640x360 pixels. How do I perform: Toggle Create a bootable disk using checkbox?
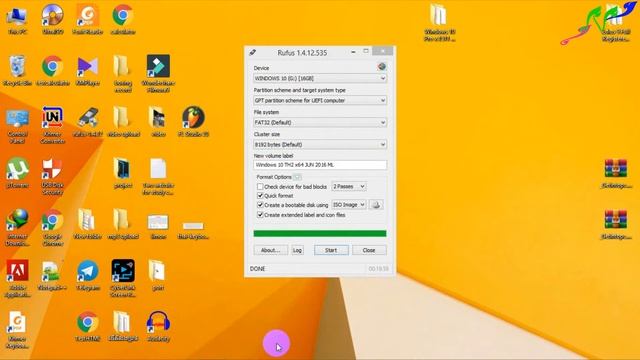pyautogui.click(x=260, y=205)
